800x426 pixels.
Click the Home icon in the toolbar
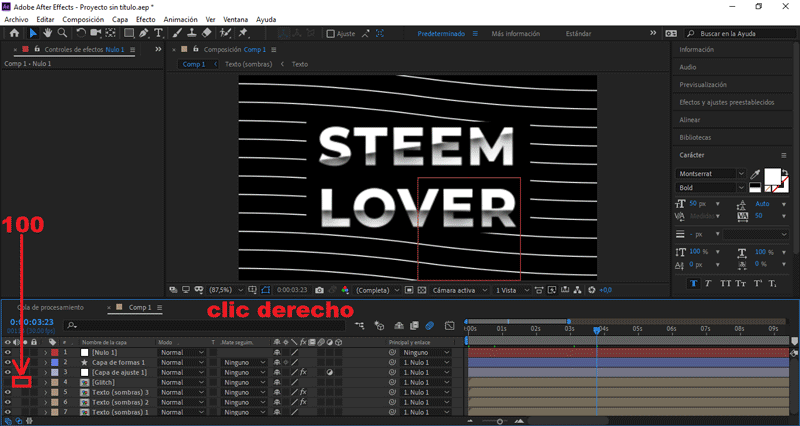14,33
